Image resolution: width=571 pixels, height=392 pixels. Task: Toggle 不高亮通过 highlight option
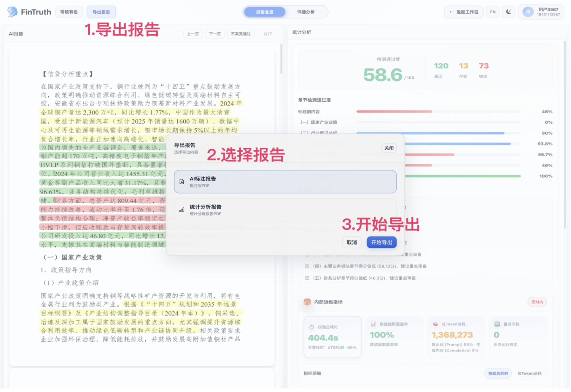(x=241, y=34)
